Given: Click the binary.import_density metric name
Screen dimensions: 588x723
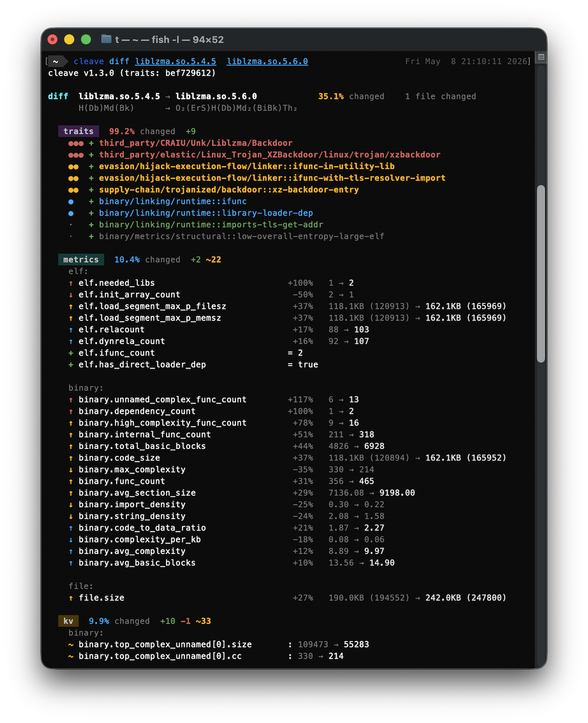Looking at the screenshot, I should click(x=132, y=505).
